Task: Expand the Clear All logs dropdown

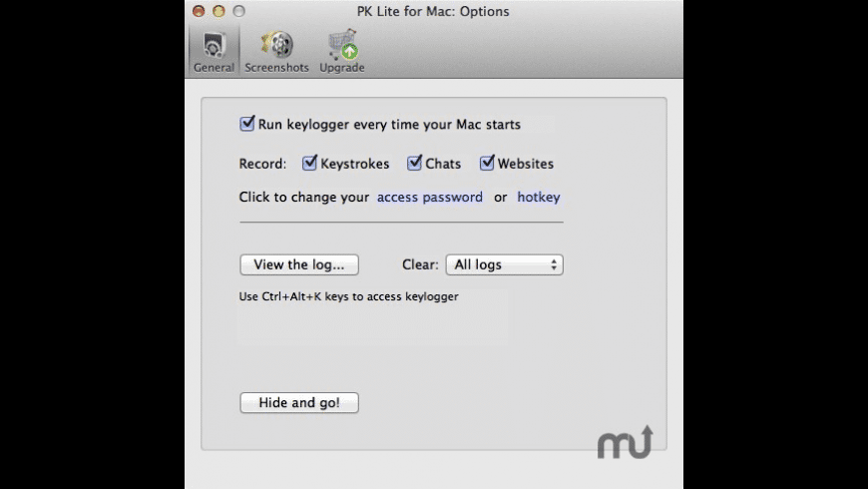Action: point(504,264)
